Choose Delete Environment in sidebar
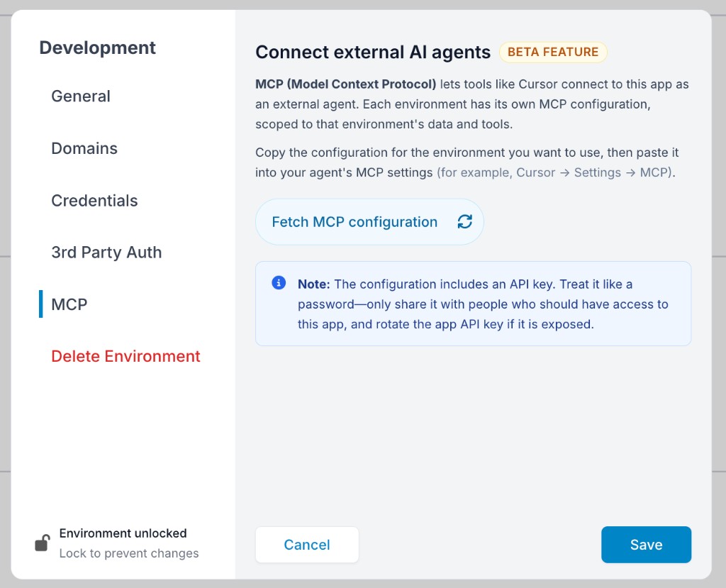726x588 pixels. (125, 356)
